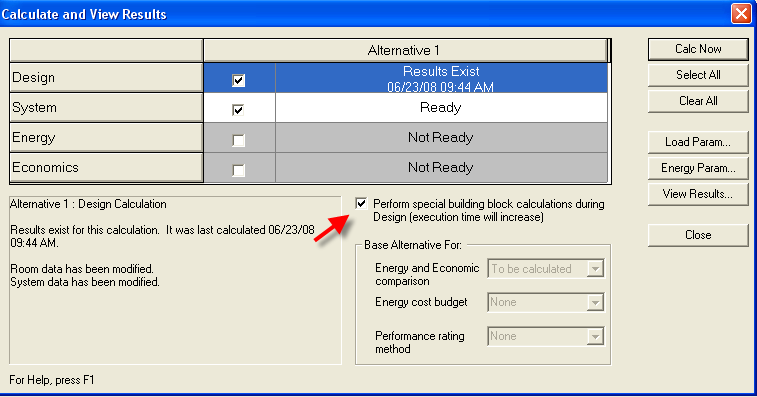Click the Calc Now button

tap(698, 49)
